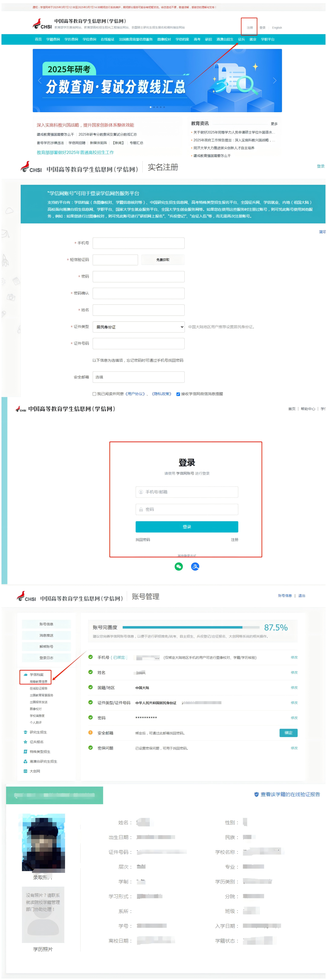Open 登录日志 in the account sidebar
Viewport: 327px width, 980px height.
[46, 657]
